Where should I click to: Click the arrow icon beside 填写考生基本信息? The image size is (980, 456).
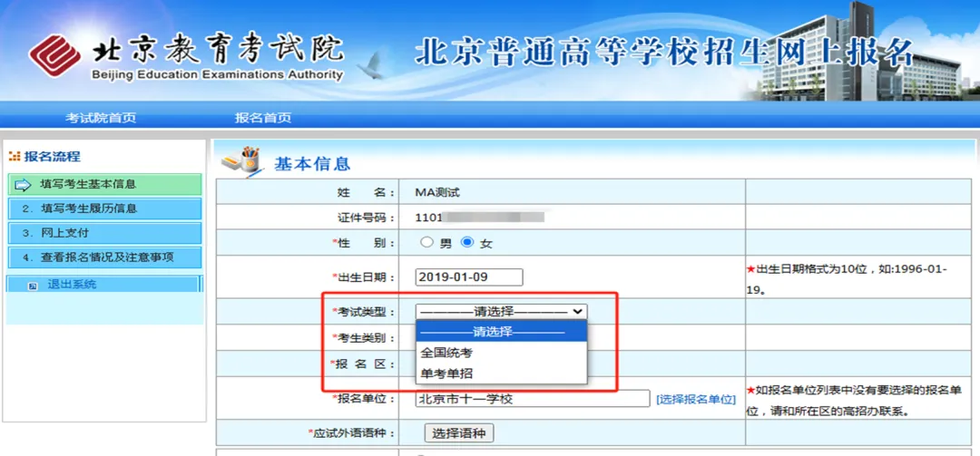point(23,185)
